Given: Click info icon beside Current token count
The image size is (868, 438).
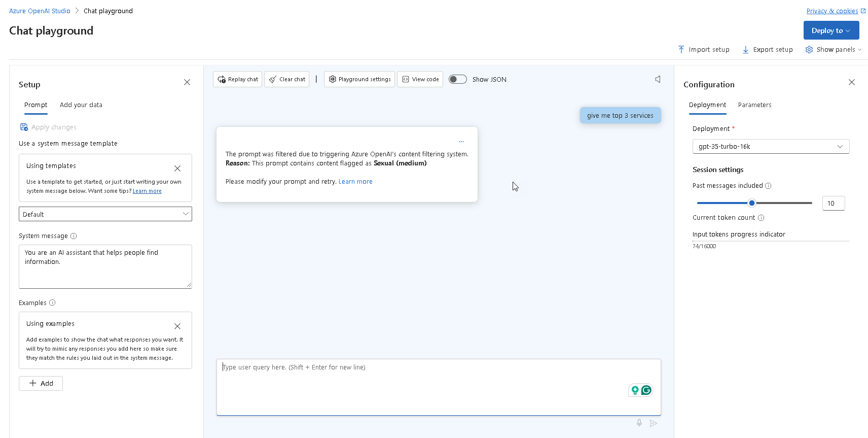Looking at the screenshot, I should click(761, 218).
